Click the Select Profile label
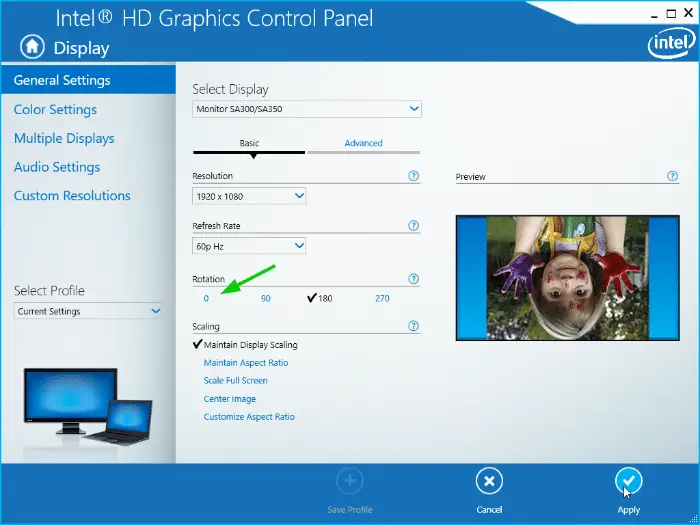This screenshot has height=525, width=700. click(49, 291)
